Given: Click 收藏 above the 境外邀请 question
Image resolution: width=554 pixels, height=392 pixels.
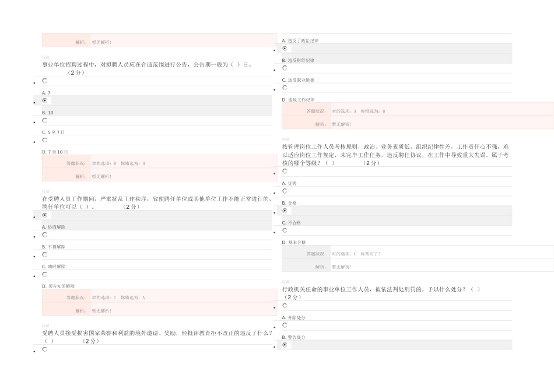Looking at the screenshot, I should (x=45, y=326).
